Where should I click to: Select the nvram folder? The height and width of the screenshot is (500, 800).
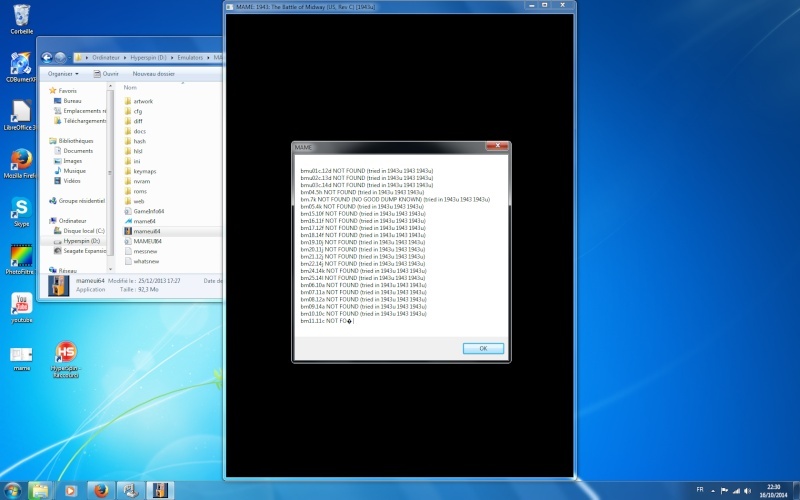137,181
